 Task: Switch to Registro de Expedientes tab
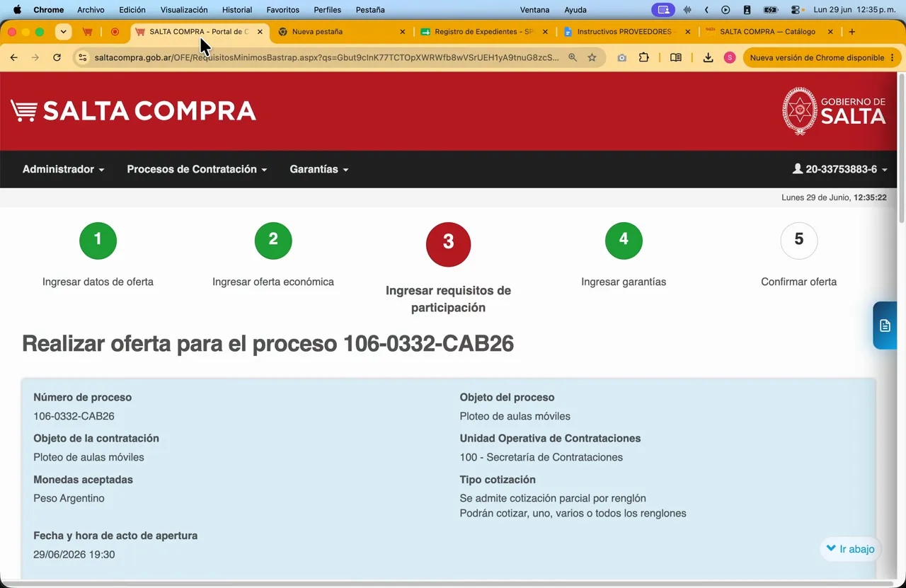[484, 32]
